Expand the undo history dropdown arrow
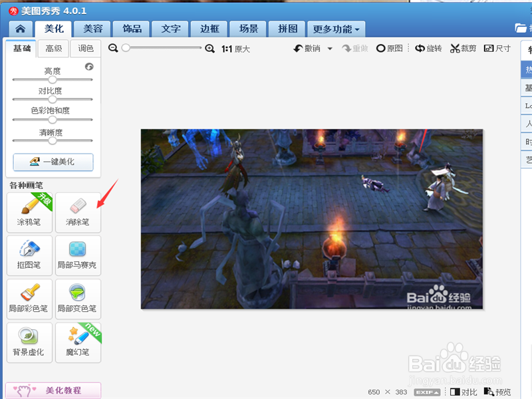Image resolution: width=532 pixels, height=399 pixels. (330, 49)
